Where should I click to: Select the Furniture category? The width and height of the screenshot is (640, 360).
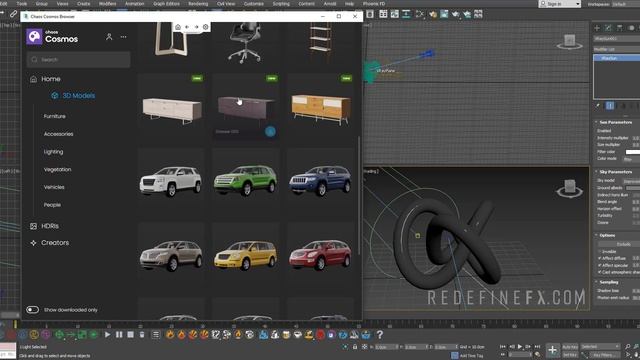tap(55, 116)
